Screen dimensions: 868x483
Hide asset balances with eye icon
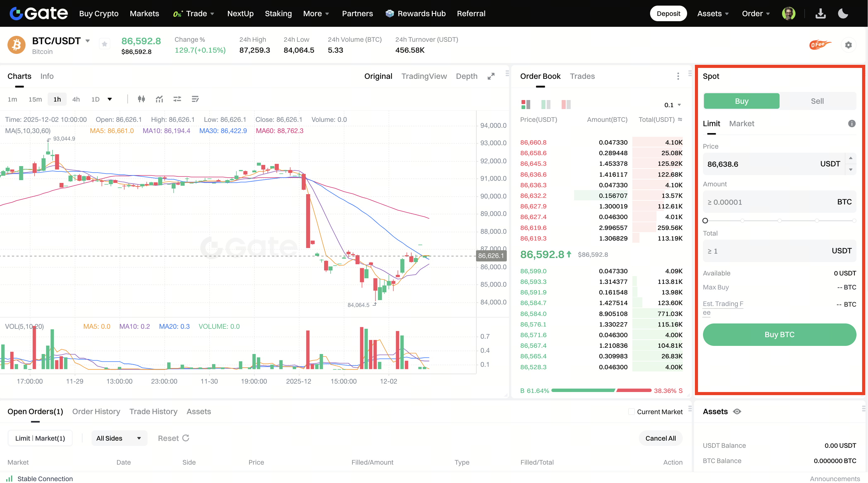[x=737, y=412]
